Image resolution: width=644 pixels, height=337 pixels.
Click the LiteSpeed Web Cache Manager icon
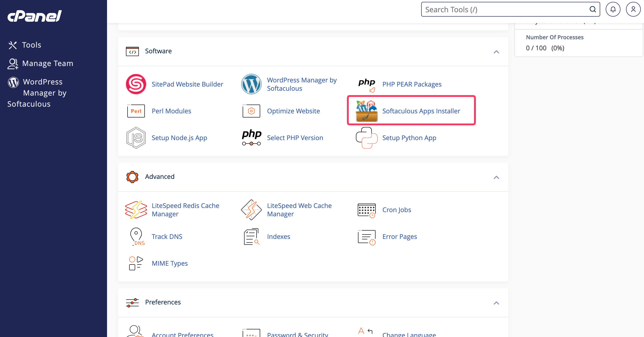(251, 210)
